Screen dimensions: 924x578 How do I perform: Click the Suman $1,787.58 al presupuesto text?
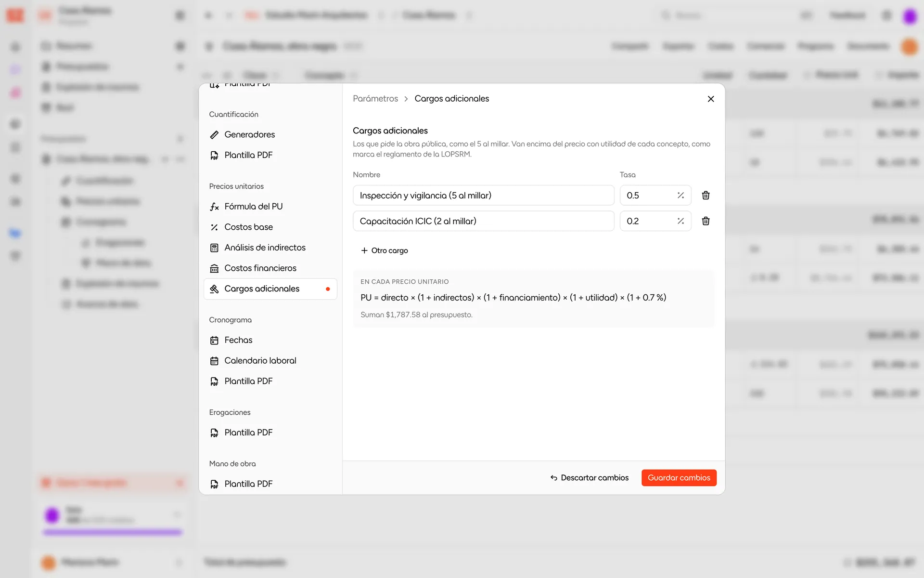point(416,315)
